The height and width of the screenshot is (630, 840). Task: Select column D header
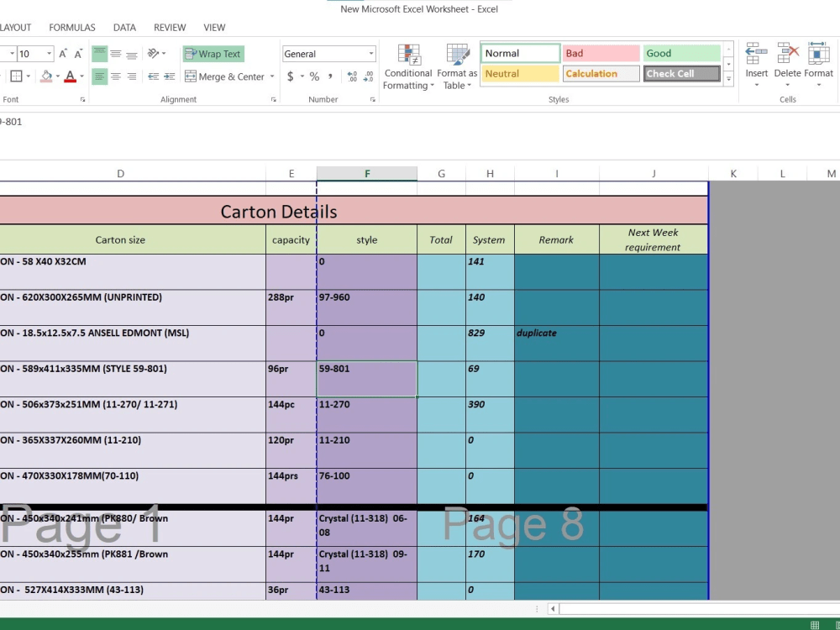(120, 174)
